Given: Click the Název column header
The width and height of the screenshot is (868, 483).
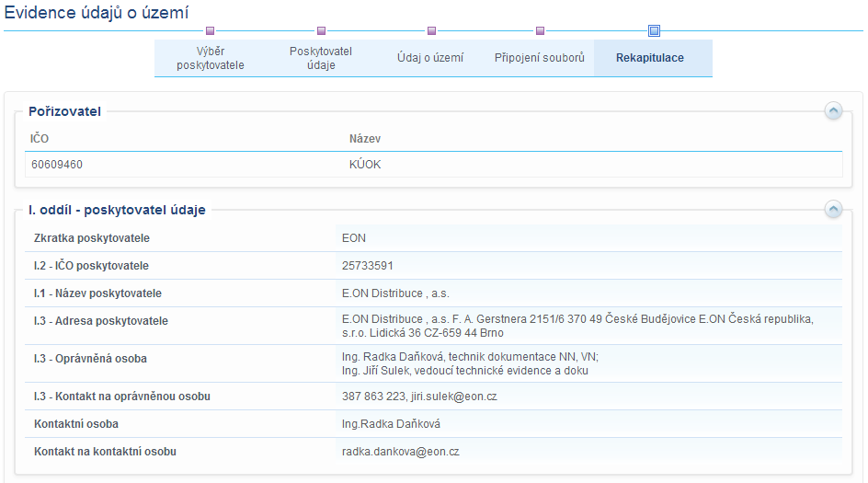Looking at the screenshot, I should 365,139.
